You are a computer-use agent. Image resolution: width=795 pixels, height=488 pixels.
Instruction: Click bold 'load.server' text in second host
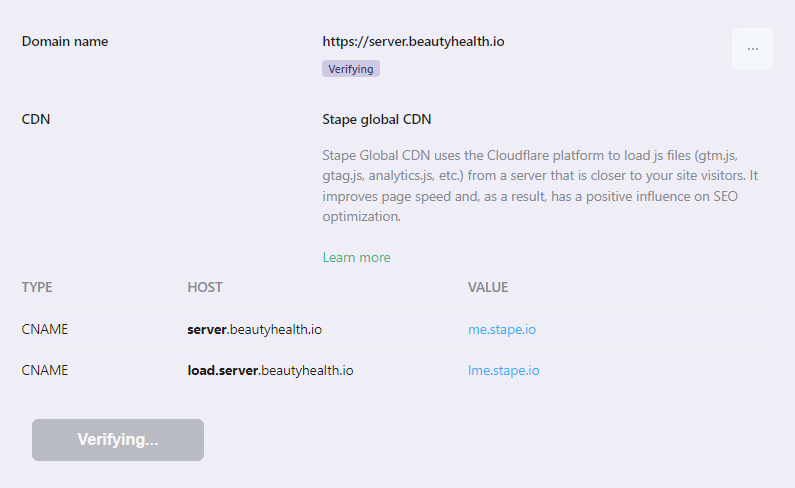(223, 370)
